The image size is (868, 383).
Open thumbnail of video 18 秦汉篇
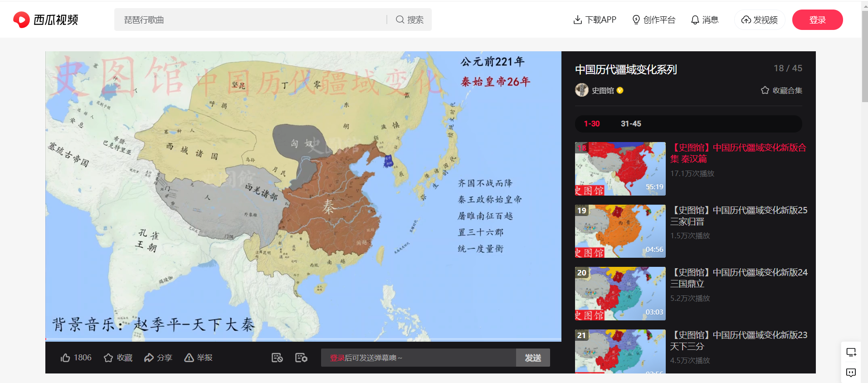pyautogui.click(x=620, y=169)
